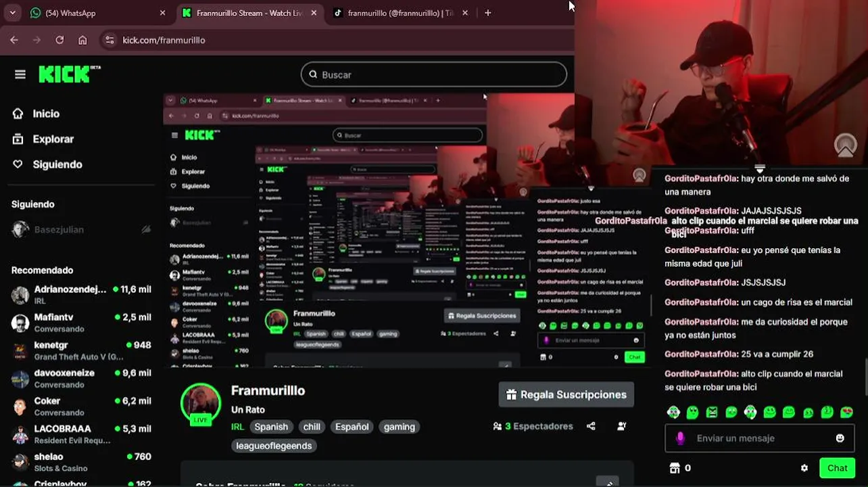The image size is (868, 487).
Task: Go forward in browser history
Action: pos(37,40)
